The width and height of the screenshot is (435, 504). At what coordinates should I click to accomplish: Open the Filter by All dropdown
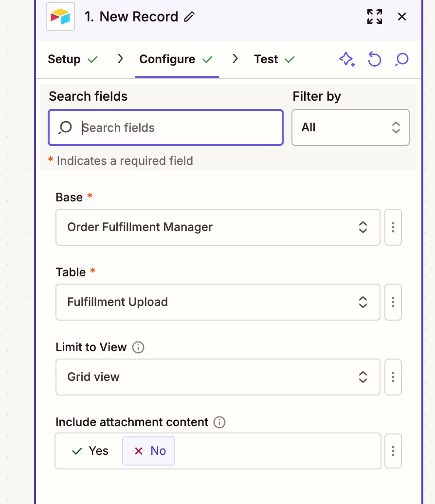(x=350, y=127)
